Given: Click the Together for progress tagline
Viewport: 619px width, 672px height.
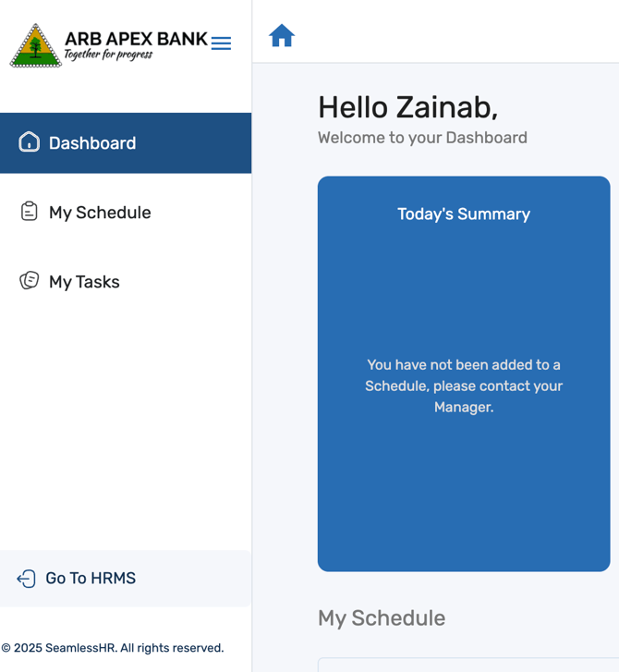Looking at the screenshot, I should pyautogui.click(x=108, y=55).
